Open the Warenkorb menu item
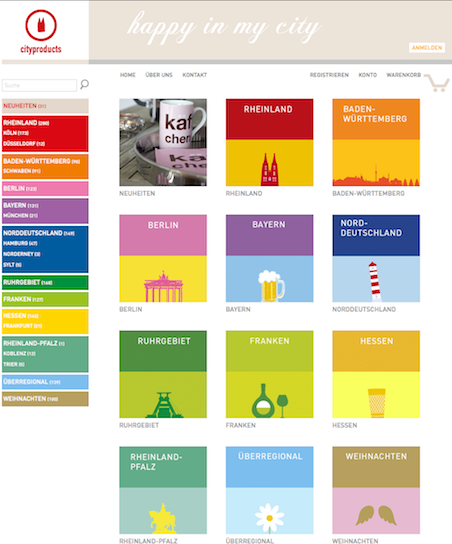 pos(404,75)
